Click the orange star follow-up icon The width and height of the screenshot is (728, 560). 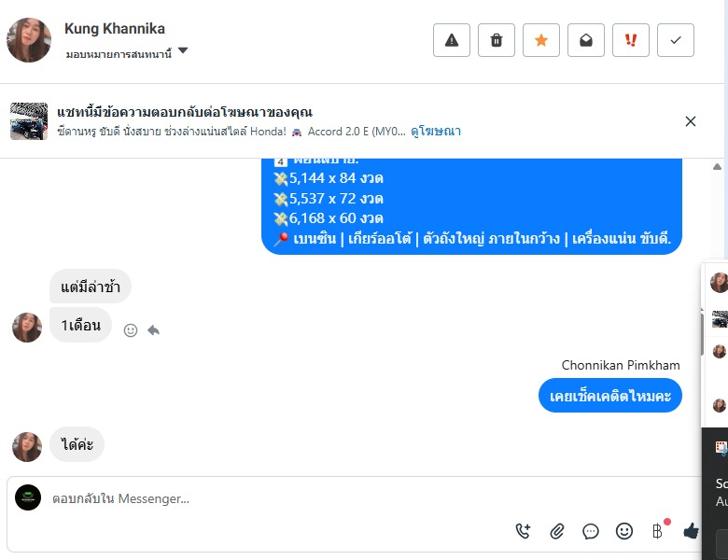coord(541,40)
